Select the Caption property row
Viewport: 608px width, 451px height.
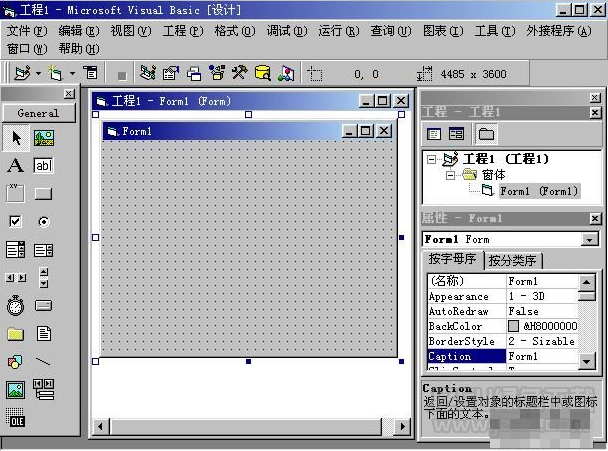(x=503, y=356)
